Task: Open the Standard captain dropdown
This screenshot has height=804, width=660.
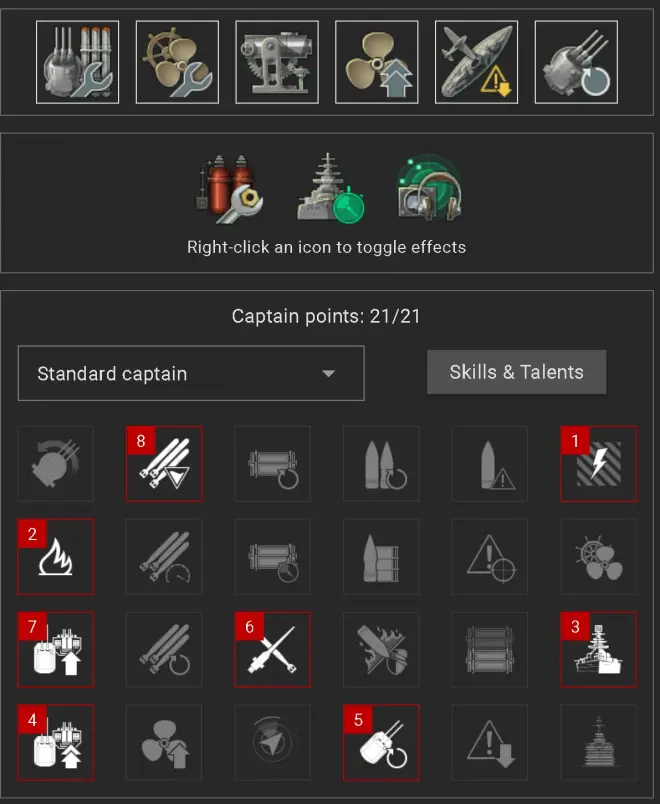Action: pos(191,373)
